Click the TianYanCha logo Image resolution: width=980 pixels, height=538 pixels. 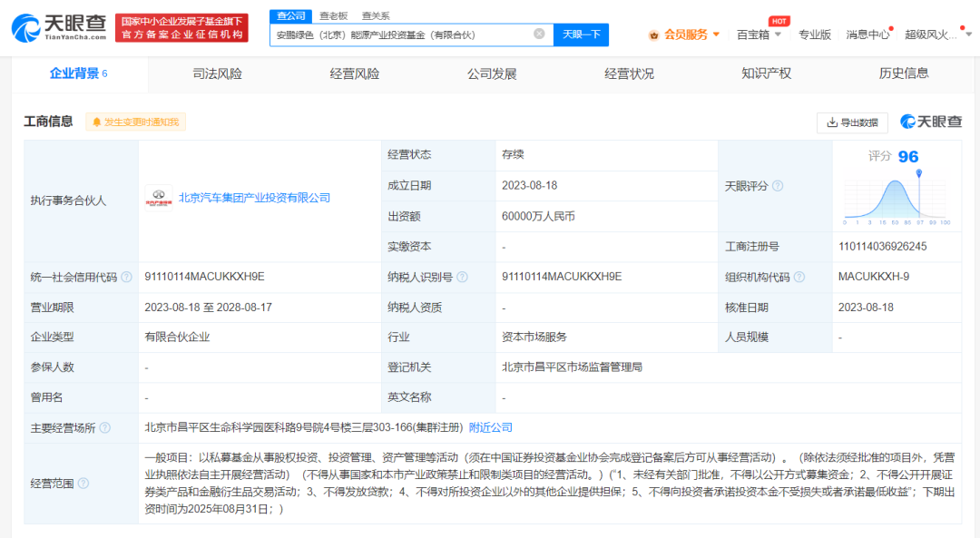59,27
